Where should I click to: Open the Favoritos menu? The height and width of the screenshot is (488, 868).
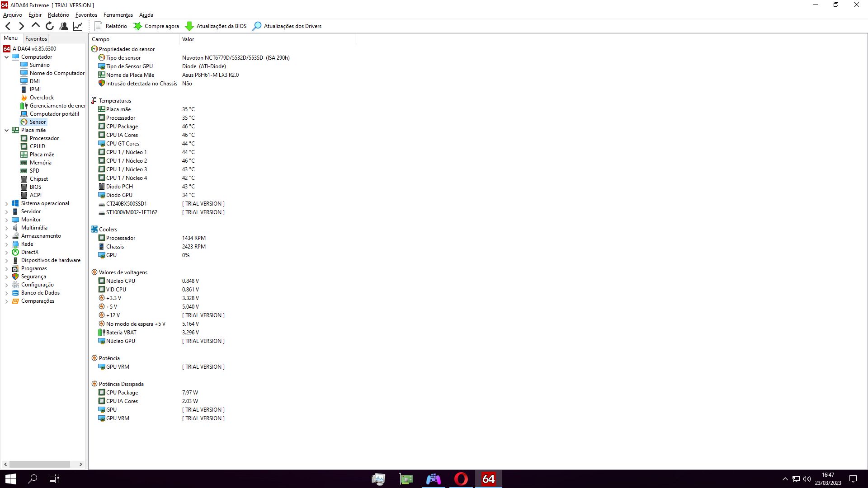(86, 15)
